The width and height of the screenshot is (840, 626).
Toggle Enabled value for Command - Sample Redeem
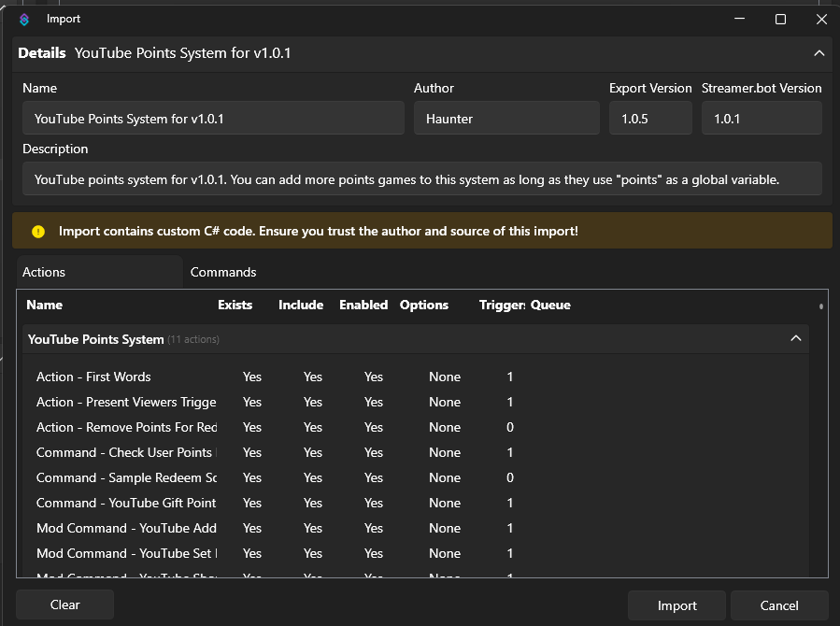click(374, 477)
